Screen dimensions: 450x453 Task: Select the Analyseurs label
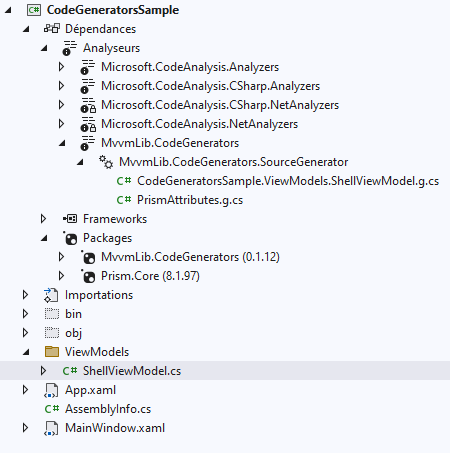(x=111, y=48)
